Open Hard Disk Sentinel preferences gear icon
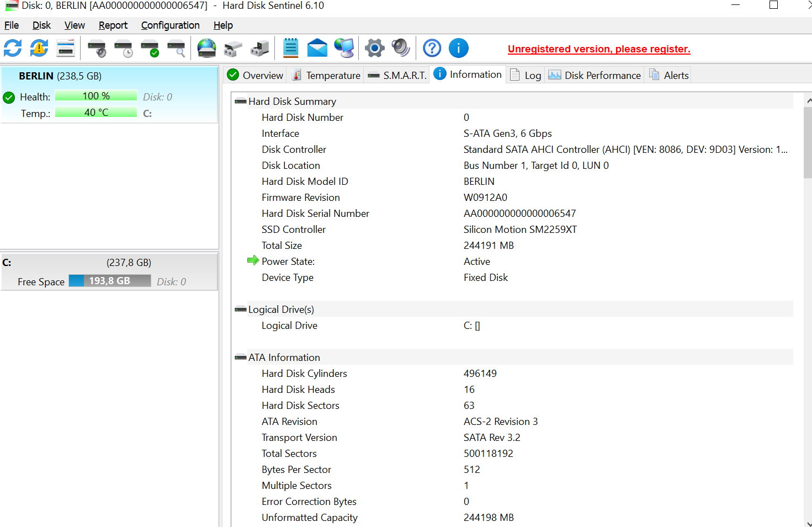Screen dimensions: 812x527 (374, 48)
